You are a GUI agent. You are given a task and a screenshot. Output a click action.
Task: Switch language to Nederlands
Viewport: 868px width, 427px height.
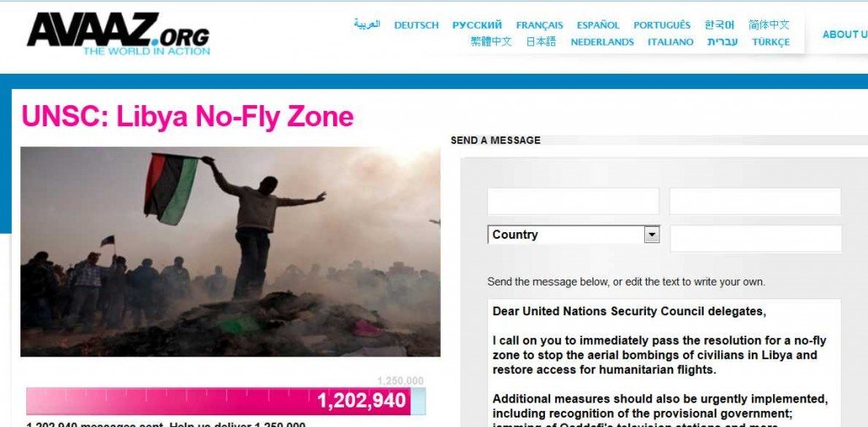pyautogui.click(x=603, y=42)
